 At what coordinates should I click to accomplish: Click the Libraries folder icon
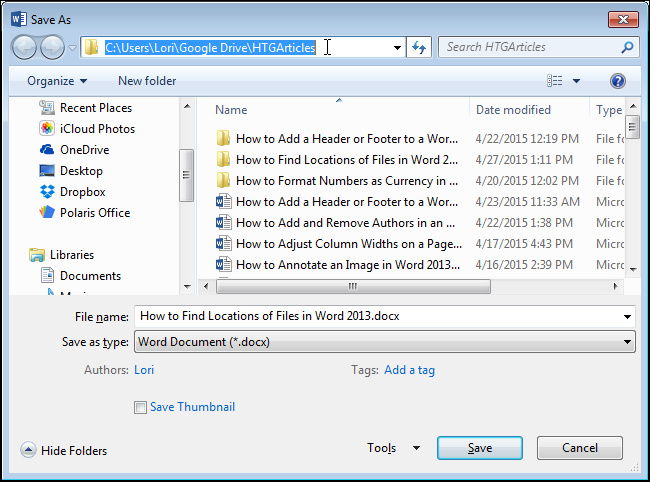click(x=37, y=255)
